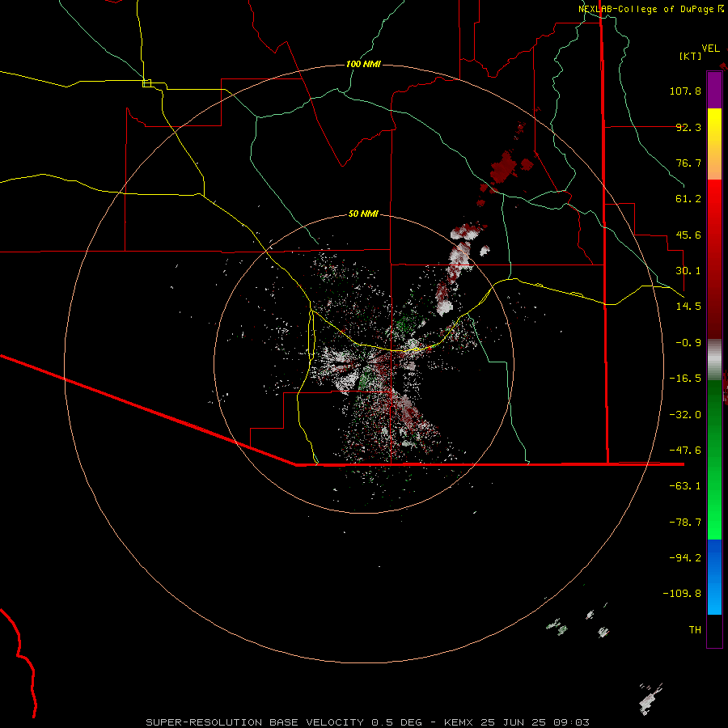This screenshot has width=728, height=728.
Task: Click the 92.3 velocity scale value
Action: click(x=688, y=127)
